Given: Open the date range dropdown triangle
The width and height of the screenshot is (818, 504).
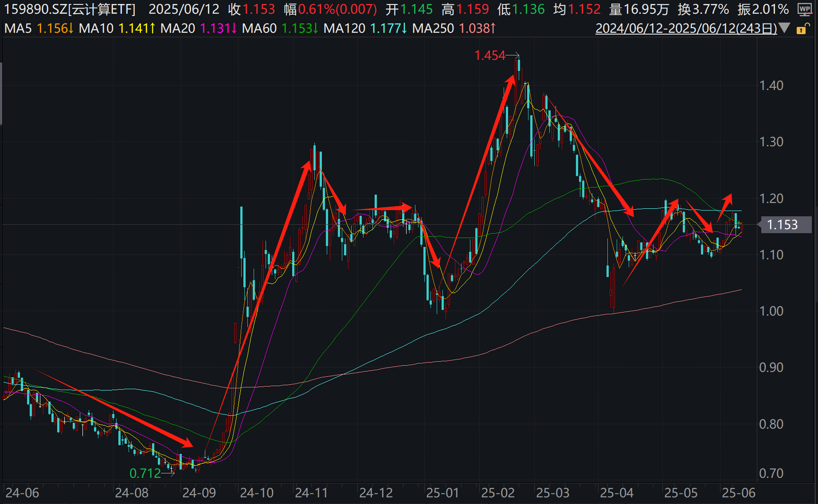Looking at the screenshot, I should click(784, 28).
